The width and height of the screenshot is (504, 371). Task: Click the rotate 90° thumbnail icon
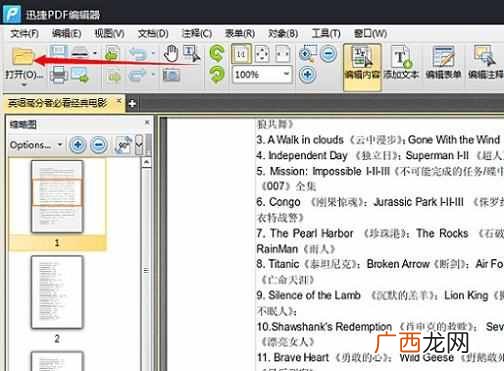123,145
